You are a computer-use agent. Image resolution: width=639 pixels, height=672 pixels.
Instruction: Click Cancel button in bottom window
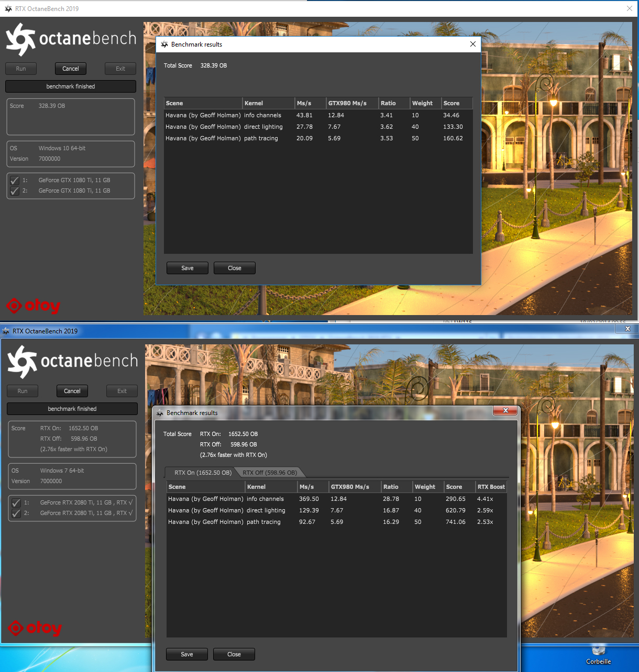(72, 391)
